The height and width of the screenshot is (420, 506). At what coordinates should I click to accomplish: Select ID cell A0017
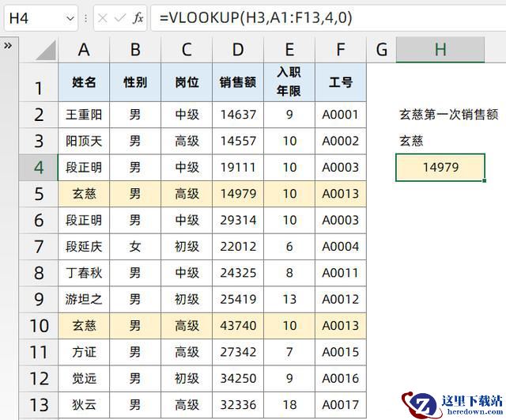(341, 405)
